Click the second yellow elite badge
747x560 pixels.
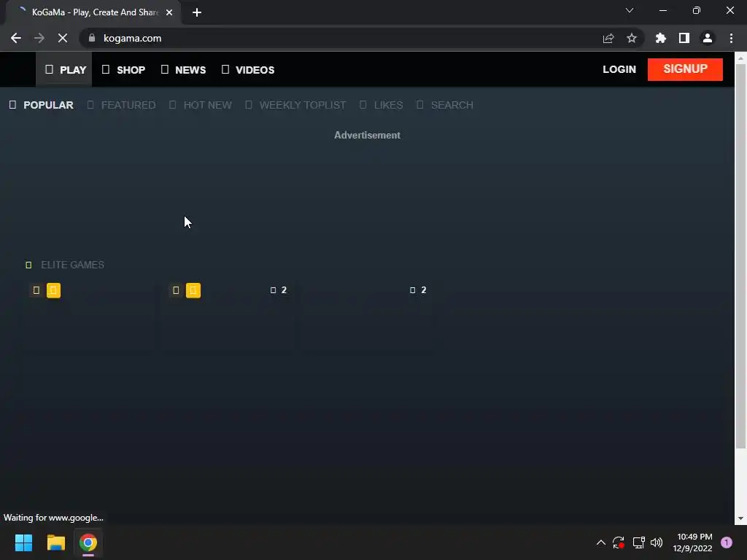[x=193, y=290]
